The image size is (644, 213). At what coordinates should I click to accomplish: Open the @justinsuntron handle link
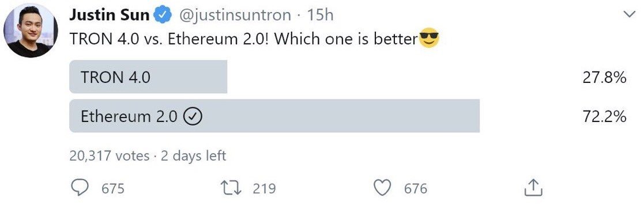234,16
